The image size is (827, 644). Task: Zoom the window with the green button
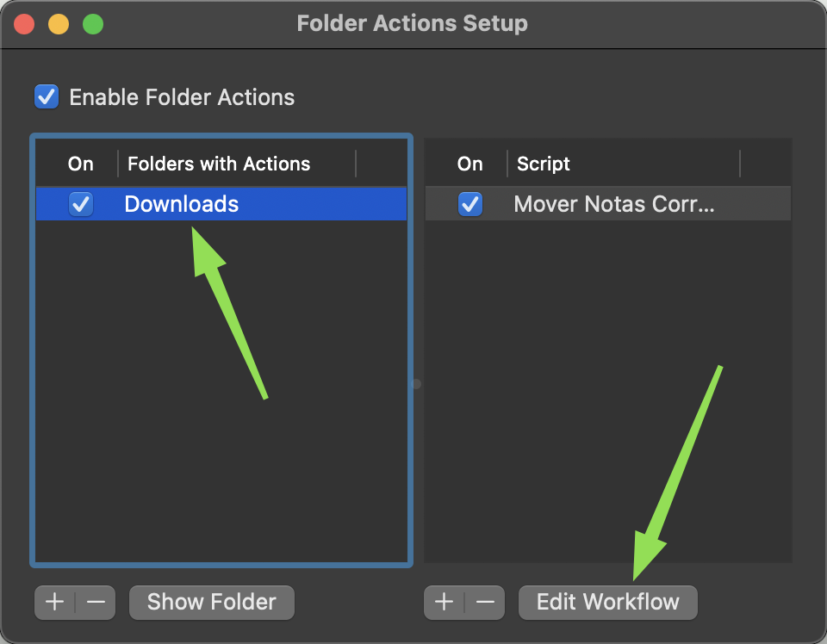(x=93, y=24)
